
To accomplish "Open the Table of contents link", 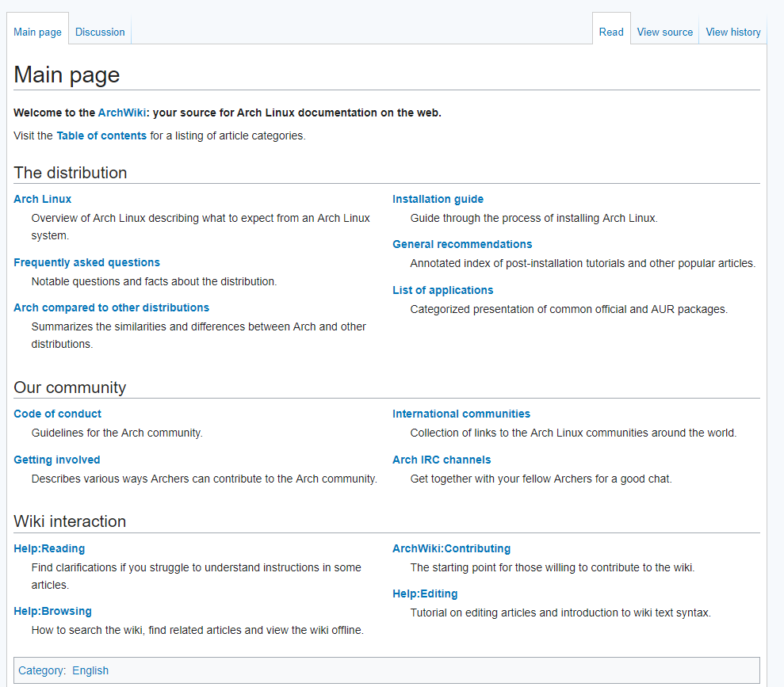I will coord(101,136).
